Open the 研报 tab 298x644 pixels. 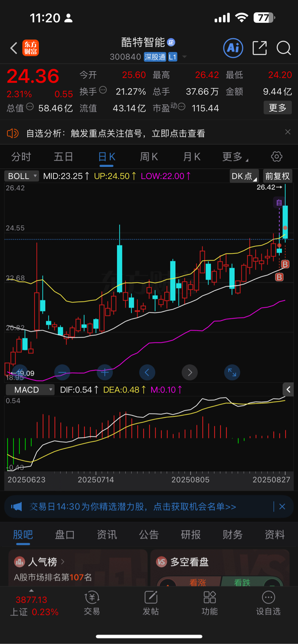(x=191, y=535)
